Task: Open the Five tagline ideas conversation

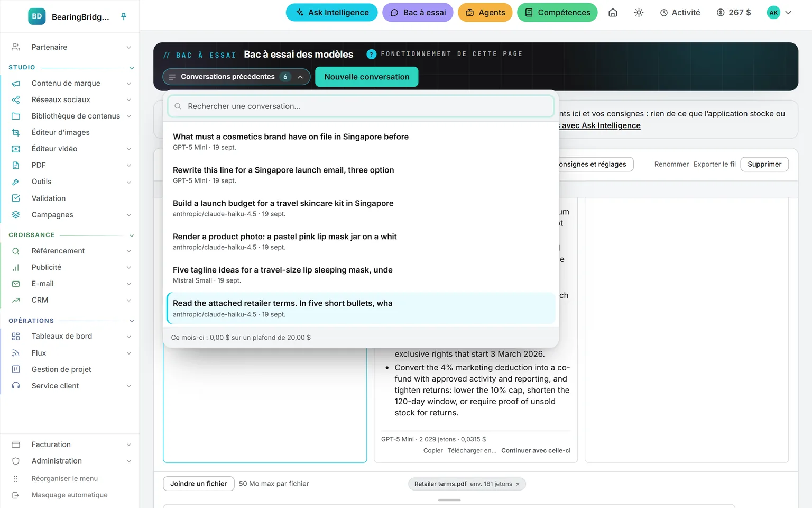Action: tap(361, 275)
